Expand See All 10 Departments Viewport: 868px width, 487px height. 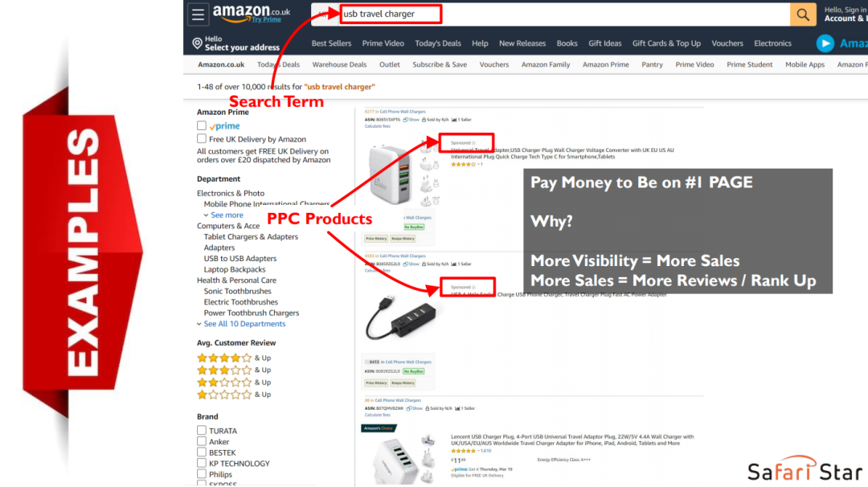[244, 324]
